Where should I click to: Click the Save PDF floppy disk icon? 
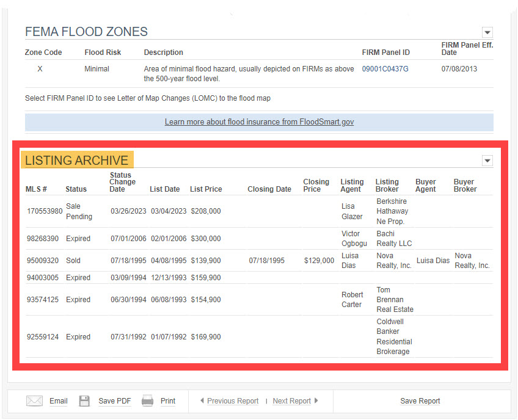tap(84, 401)
